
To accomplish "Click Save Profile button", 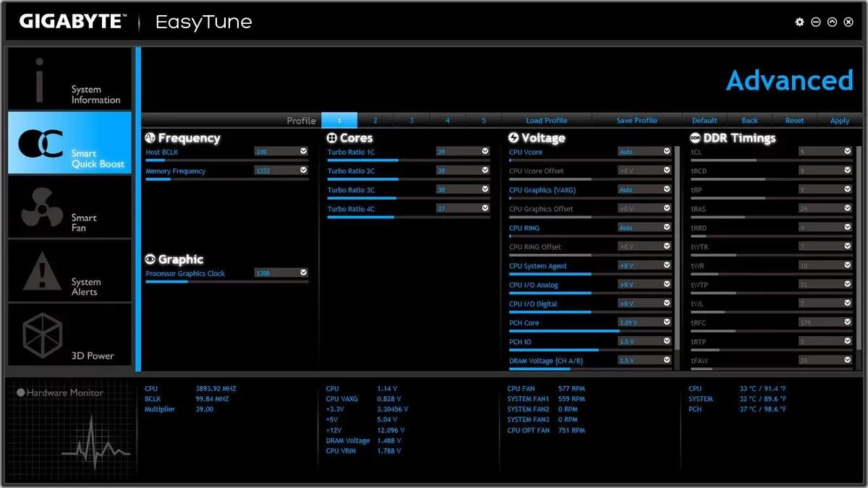I will coord(637,120).
